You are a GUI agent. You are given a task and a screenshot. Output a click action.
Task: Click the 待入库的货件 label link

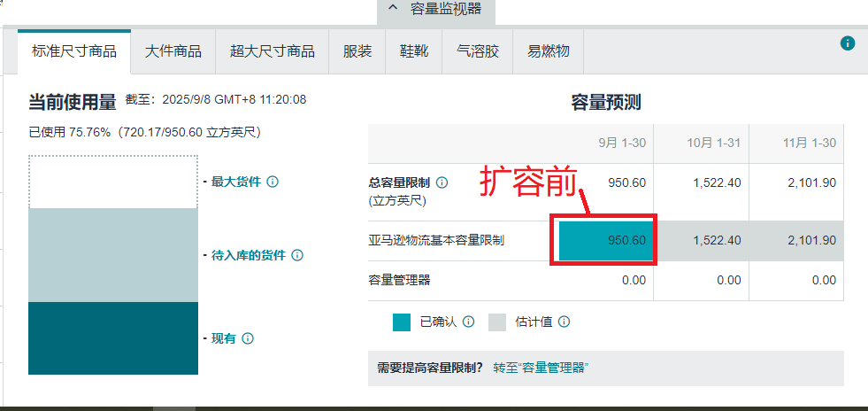tap(249, 255)
